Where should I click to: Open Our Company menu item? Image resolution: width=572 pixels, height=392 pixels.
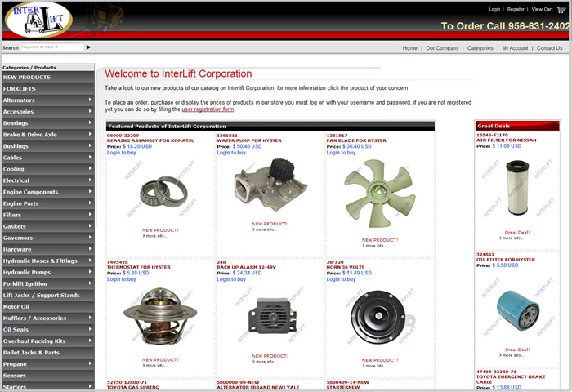tap(442, 48)
